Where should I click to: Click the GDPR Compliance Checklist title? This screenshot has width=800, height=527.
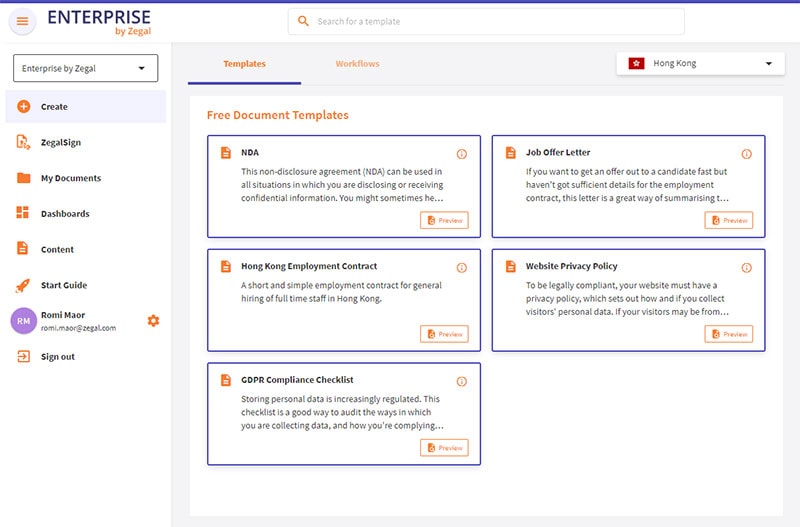pyautogui.click(x=297, y=380)
